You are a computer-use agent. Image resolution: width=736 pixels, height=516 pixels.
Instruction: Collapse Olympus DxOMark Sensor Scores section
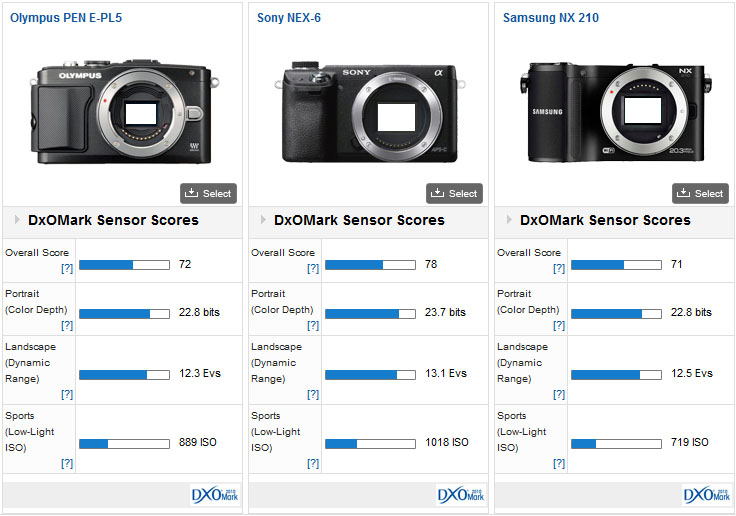point(18,220)
